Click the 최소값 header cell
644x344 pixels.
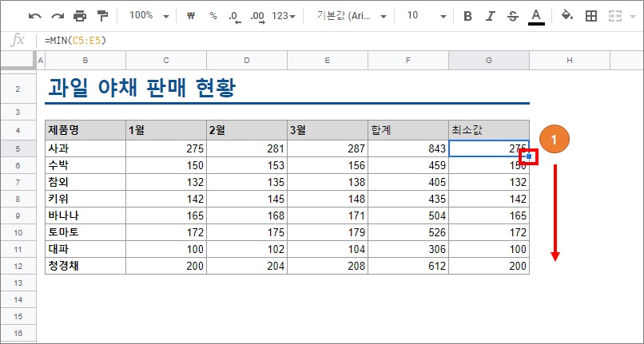pos(489,131)
